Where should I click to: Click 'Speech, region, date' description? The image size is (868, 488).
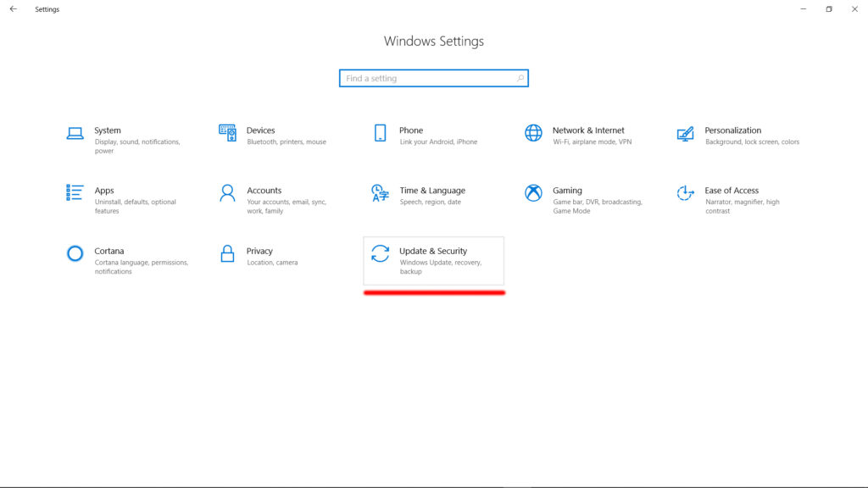coord(430,202)
